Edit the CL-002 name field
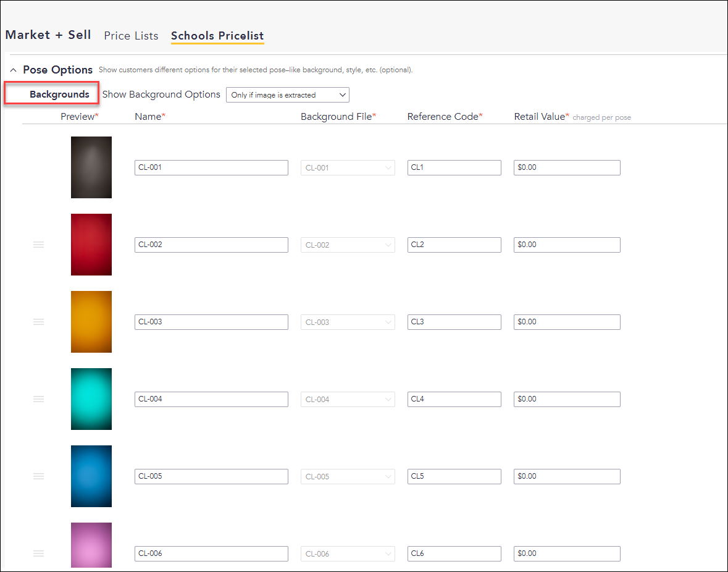This screenshot has height=572, width=728. tap(211, 245)
